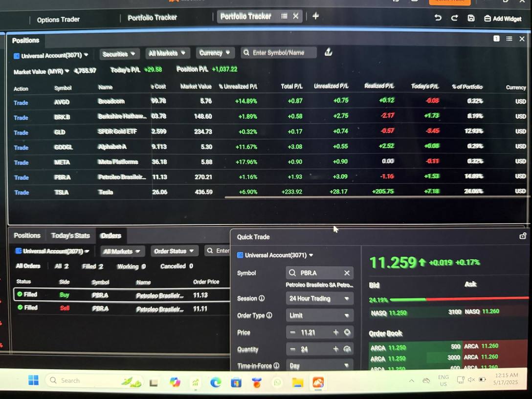Screen dimensions: 532x399
Task: Select the lower Positions tab
Action: pyautogui.click(x=27, y=236)
